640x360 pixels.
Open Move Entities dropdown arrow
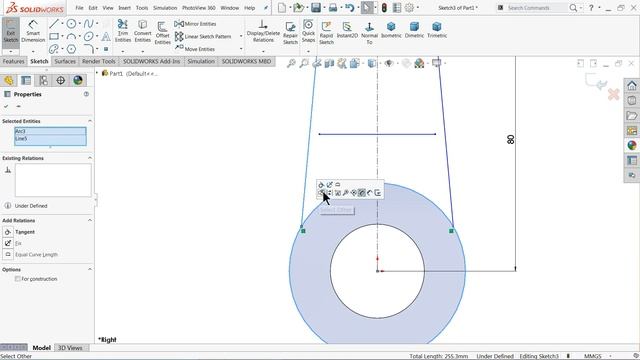(x=241, y=49)
